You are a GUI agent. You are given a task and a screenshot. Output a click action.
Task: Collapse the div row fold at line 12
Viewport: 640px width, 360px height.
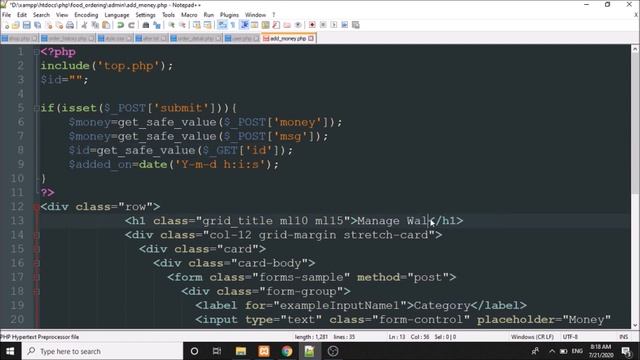pos(36,207)
